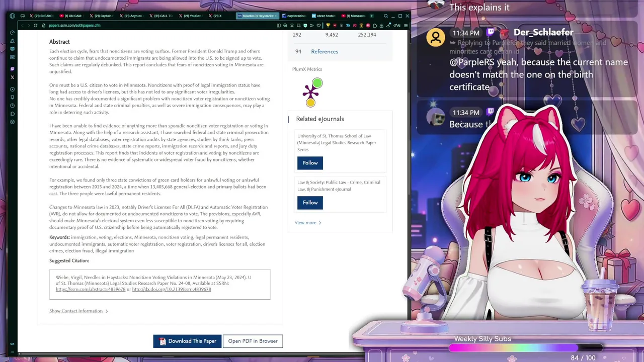Click the gold trophy extension icon

click(x=328, y=25)
